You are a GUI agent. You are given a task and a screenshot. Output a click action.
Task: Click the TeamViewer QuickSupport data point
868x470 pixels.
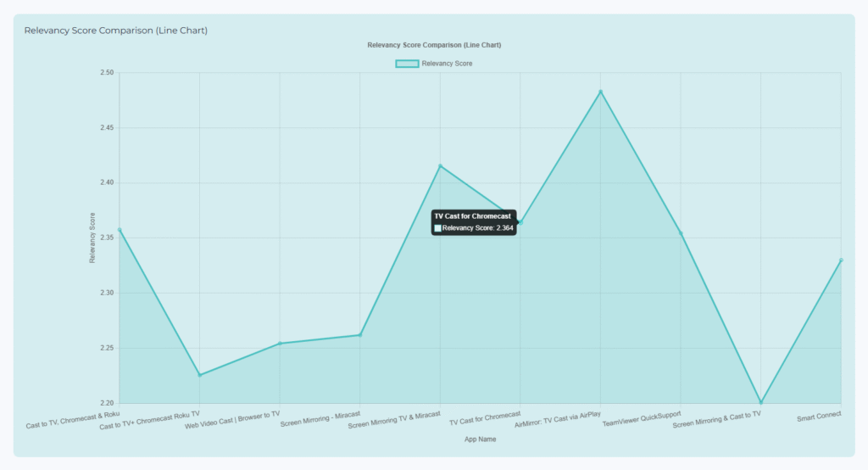coord(680,233)
